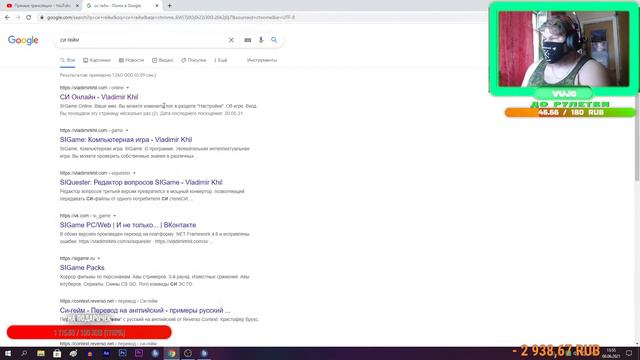Screen dimensions: 640x360
Task: Switch to Картинки results
Action: tap(97, 60)
